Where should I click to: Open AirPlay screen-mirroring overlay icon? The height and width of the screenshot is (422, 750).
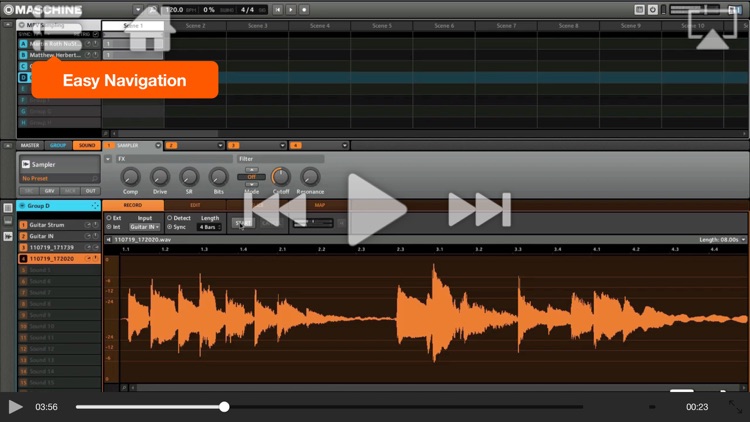pos(712,29)
